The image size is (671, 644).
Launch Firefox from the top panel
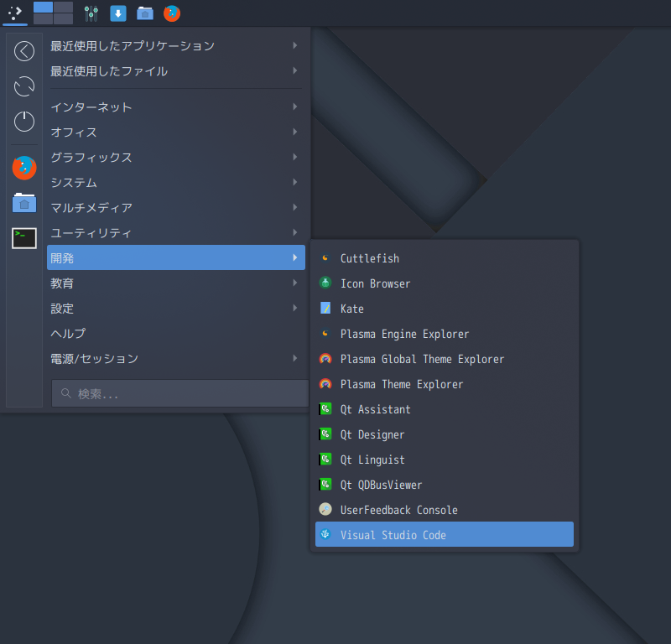[x=172, y=13]
